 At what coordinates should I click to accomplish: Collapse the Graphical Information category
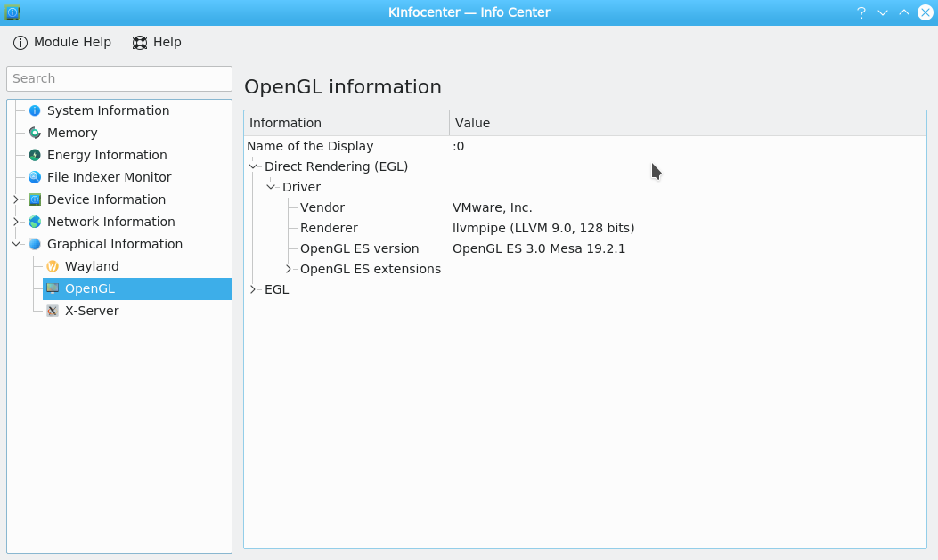tap(16, 244)
